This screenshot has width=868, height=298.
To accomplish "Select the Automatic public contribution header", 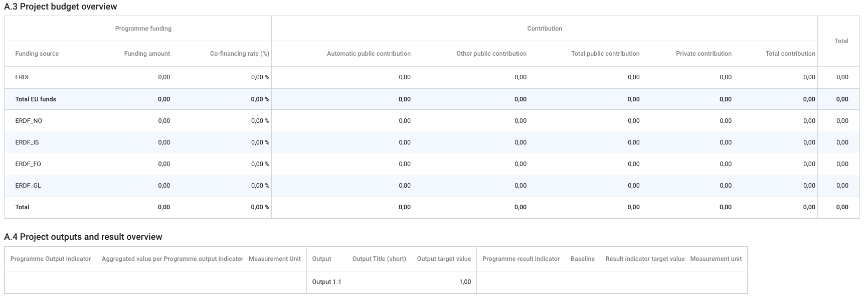I will [x=369, y=54].
